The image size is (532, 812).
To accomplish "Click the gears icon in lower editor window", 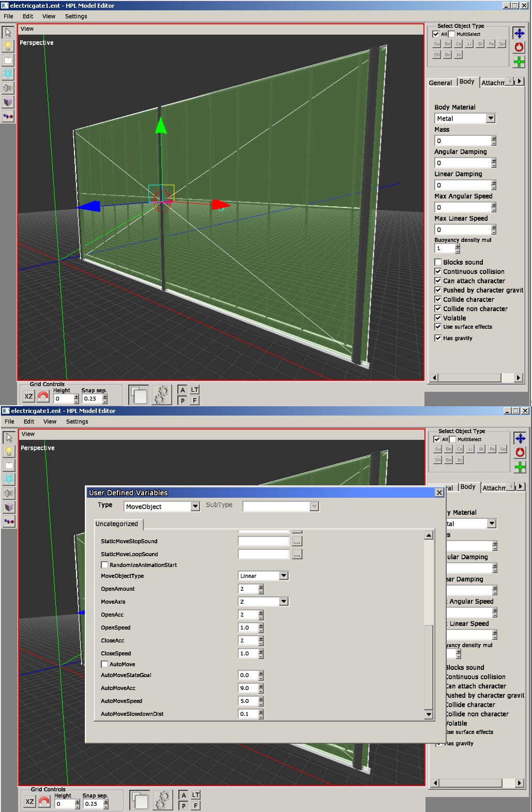I will click(x=162, y=800).
